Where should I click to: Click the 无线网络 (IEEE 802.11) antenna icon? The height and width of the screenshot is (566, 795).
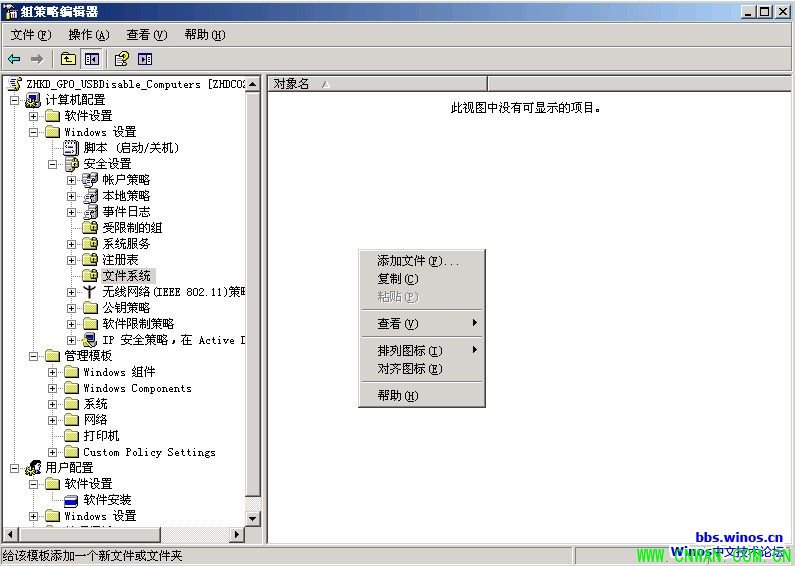[90, 292]
